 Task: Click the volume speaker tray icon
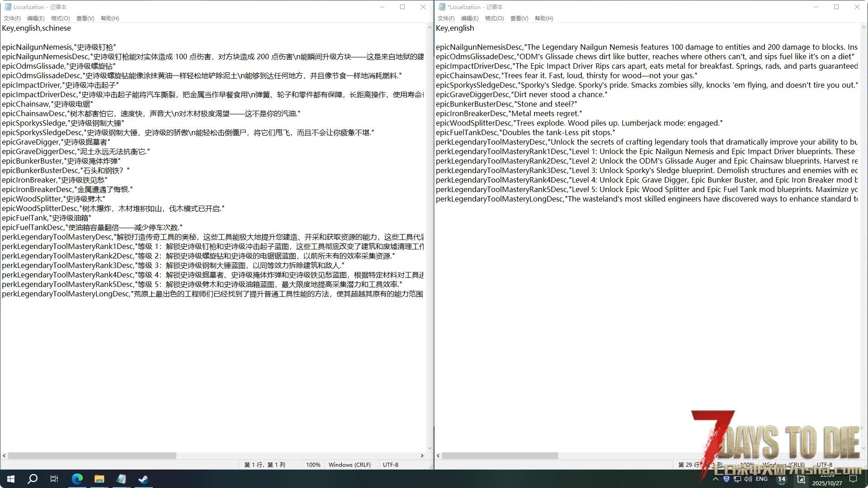coord(748,479)
